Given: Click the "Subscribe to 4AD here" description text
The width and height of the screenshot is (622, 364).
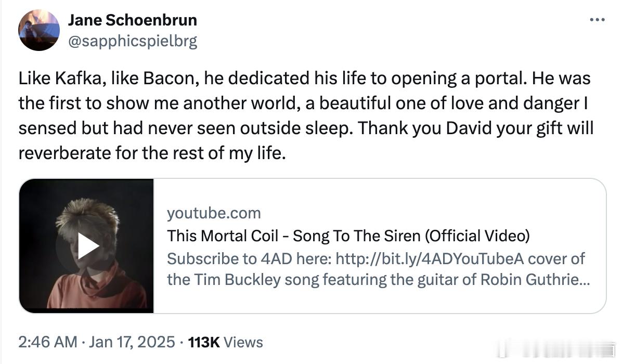Looking at the screenshot, I should (x=250, y=258).
